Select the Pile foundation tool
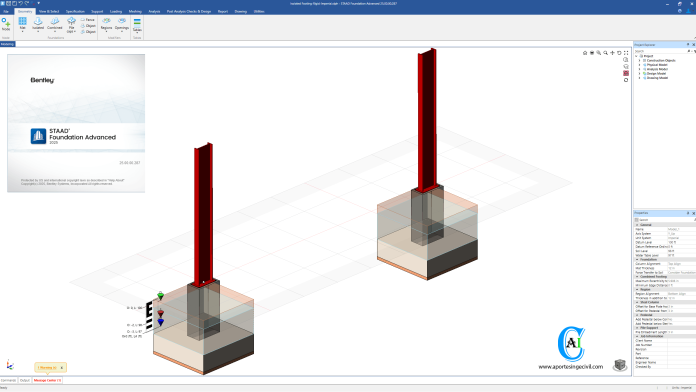This screenshot has width=696, height=392. click(x=71, y=24)
